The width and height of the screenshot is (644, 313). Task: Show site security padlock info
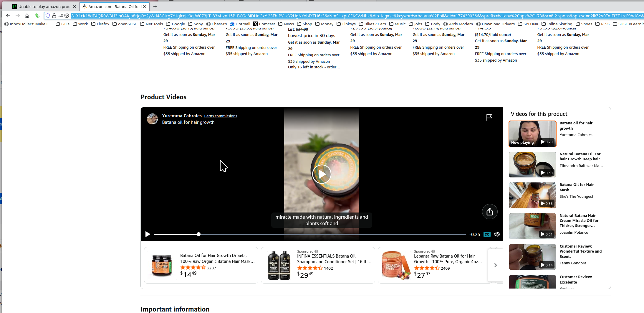click(x=54, y=16)
